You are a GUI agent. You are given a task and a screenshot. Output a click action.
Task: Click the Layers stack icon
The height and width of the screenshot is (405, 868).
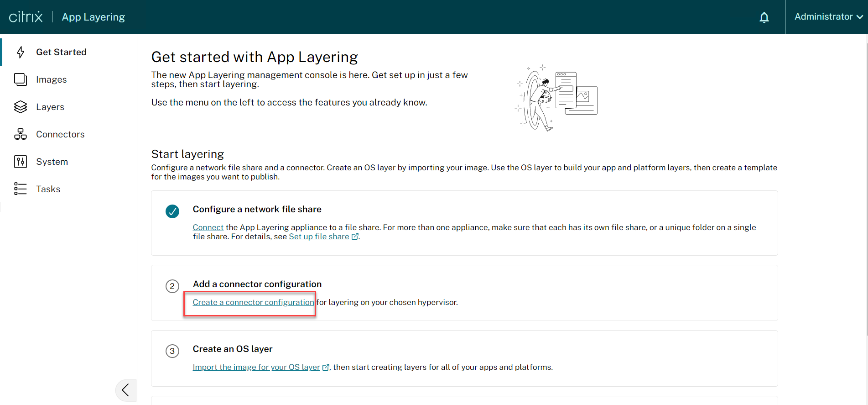tap(21, 107)
